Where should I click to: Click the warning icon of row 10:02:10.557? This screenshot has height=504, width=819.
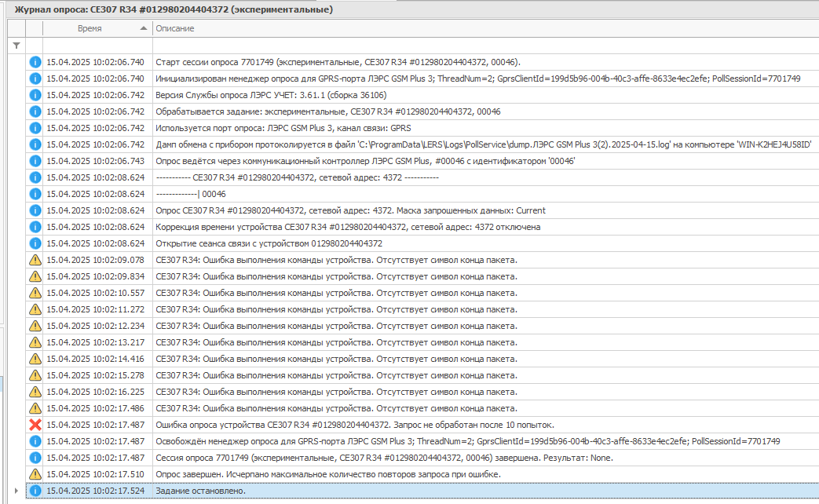(x=35, y=293)
